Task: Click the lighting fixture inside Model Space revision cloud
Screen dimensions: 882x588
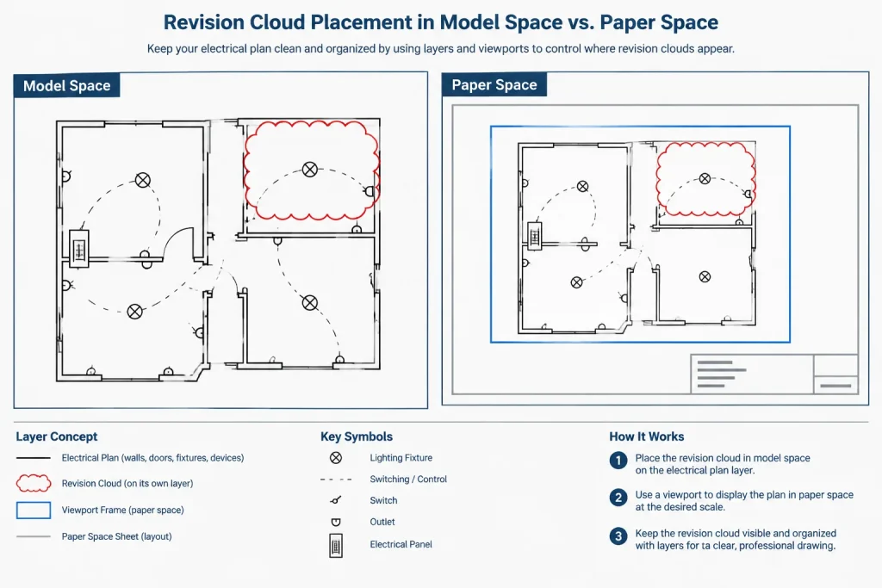Action: tap(310, 170)
